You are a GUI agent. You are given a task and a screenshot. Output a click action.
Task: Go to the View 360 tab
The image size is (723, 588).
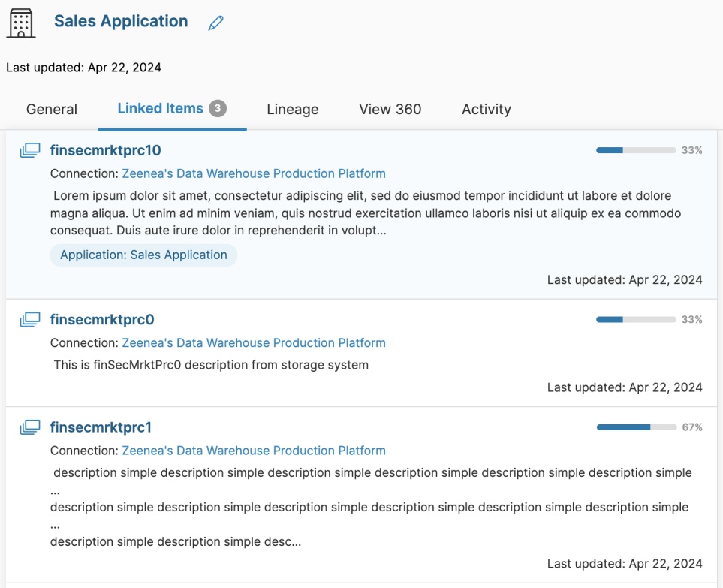click(x=390, y=110)
